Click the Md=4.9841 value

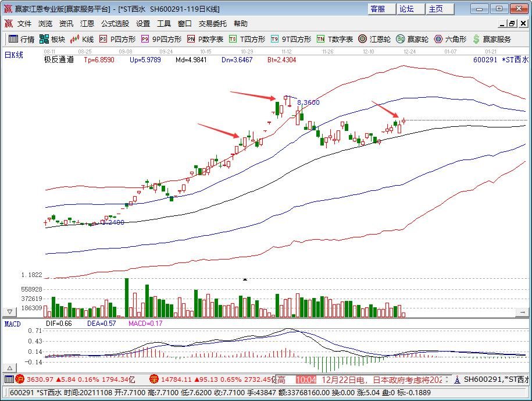pyautogui.click(x=191, y=60)
